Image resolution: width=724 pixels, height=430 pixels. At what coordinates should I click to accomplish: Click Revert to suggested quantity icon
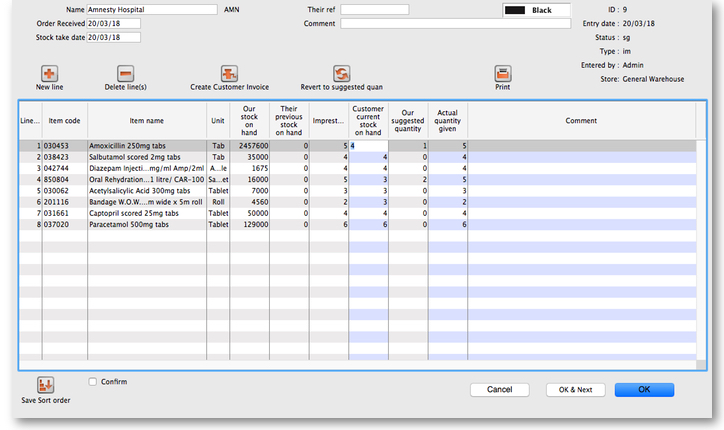[x=341, y=74]
